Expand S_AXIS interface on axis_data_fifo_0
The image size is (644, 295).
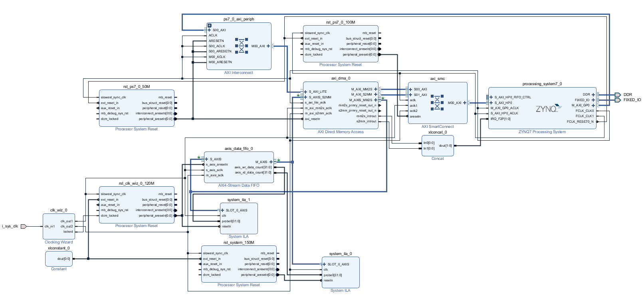(206, 159)
